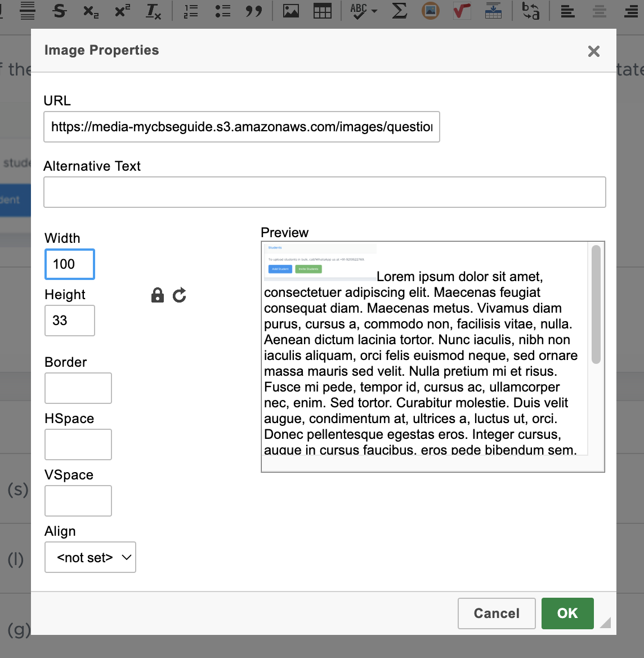
Task: Align text left in toolbar
Action: (567, 11)
